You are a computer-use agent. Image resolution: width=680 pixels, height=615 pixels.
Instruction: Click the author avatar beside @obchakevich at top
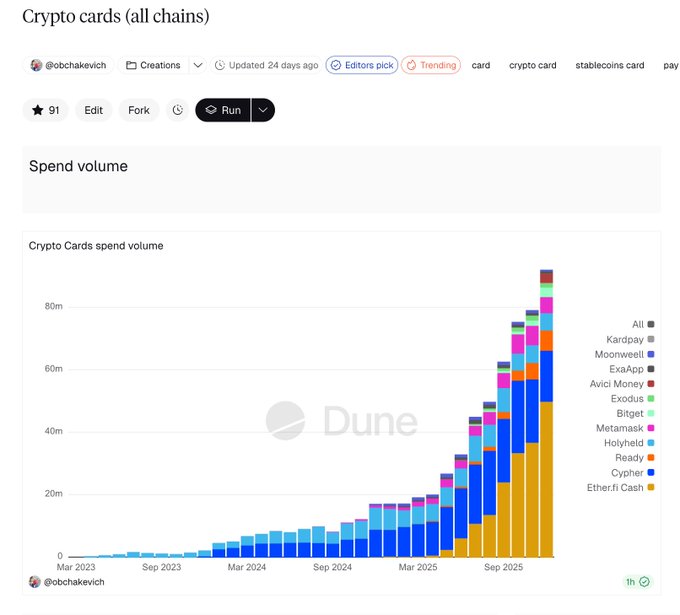[36, 65]
